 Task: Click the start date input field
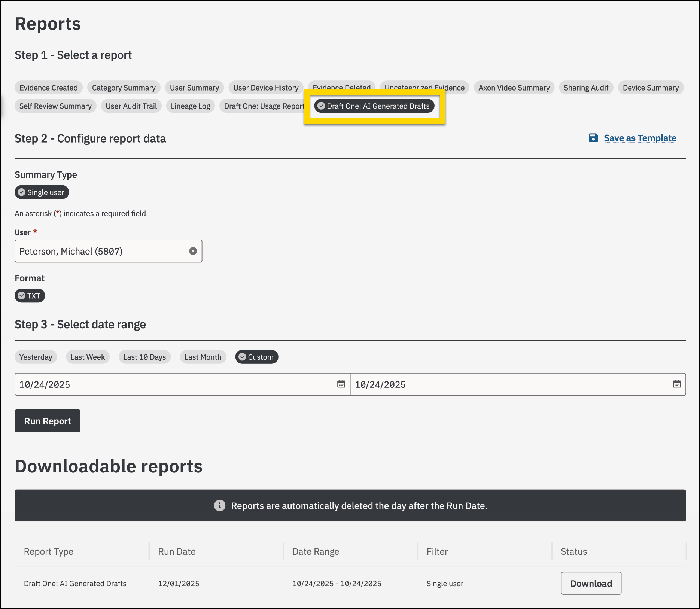coord(172,384)
